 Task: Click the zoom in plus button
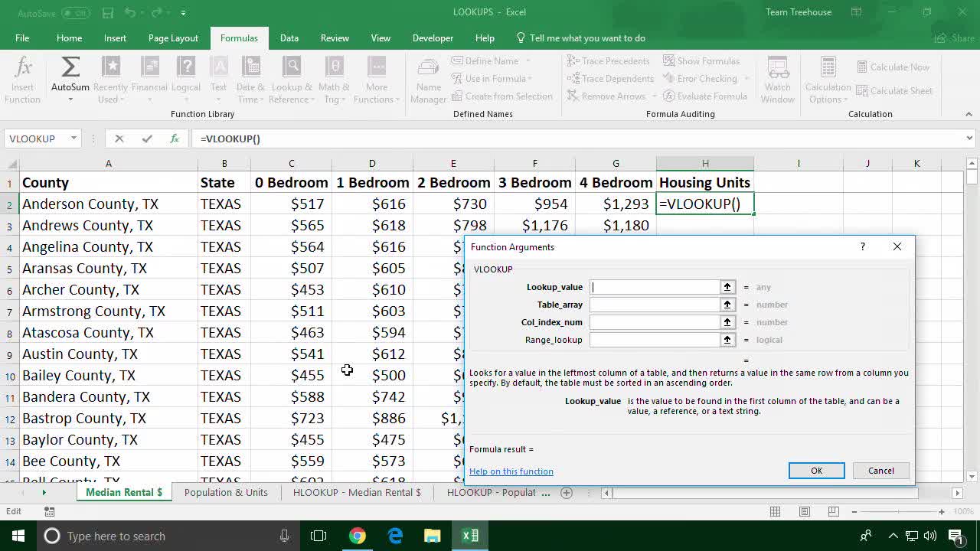point(941,512)
